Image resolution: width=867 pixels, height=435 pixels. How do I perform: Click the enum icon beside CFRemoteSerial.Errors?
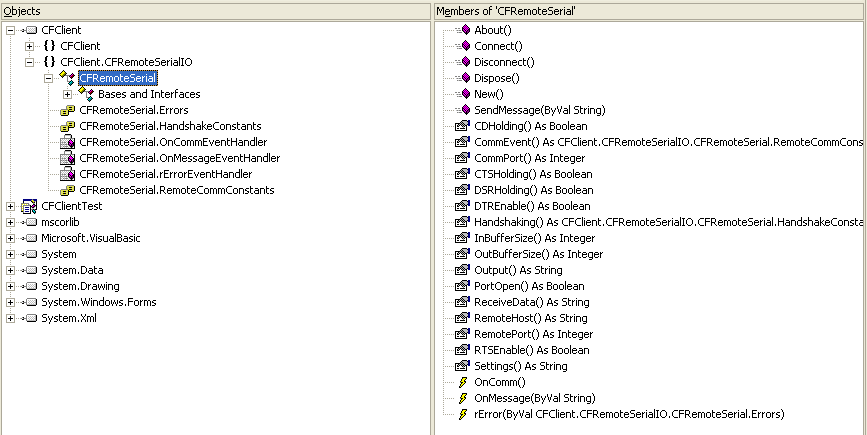[x=67, y=110]
